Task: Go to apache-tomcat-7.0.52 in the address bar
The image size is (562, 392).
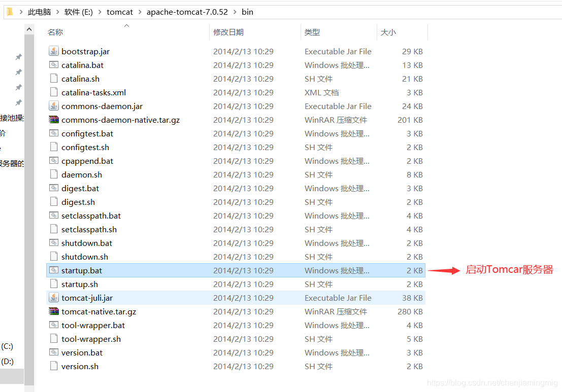Action: [187, 12]
